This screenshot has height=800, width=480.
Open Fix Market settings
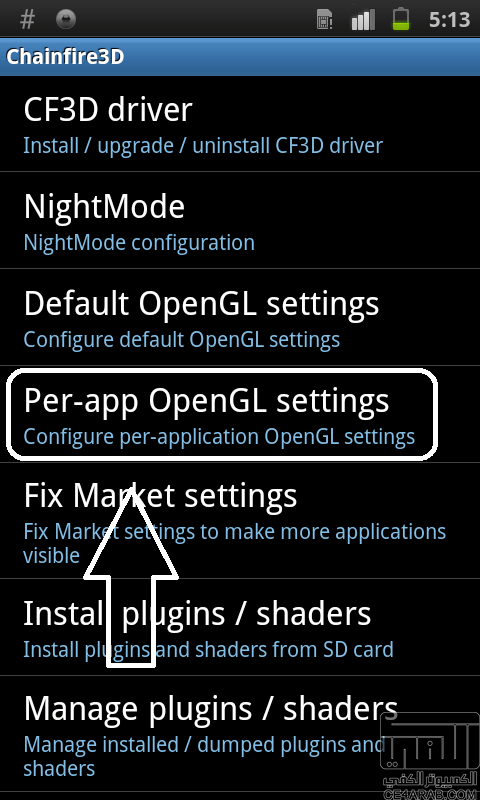[240, 521]
